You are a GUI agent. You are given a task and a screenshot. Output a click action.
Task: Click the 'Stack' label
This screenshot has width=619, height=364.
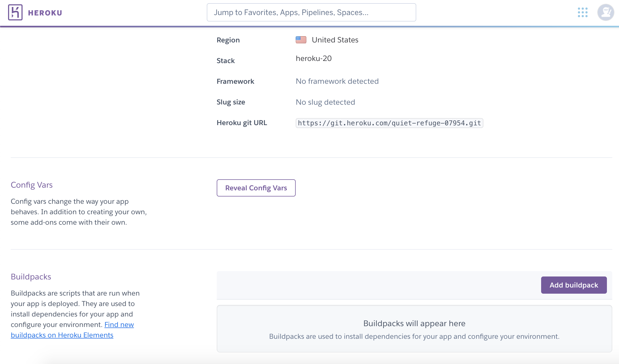pos(226,61)
